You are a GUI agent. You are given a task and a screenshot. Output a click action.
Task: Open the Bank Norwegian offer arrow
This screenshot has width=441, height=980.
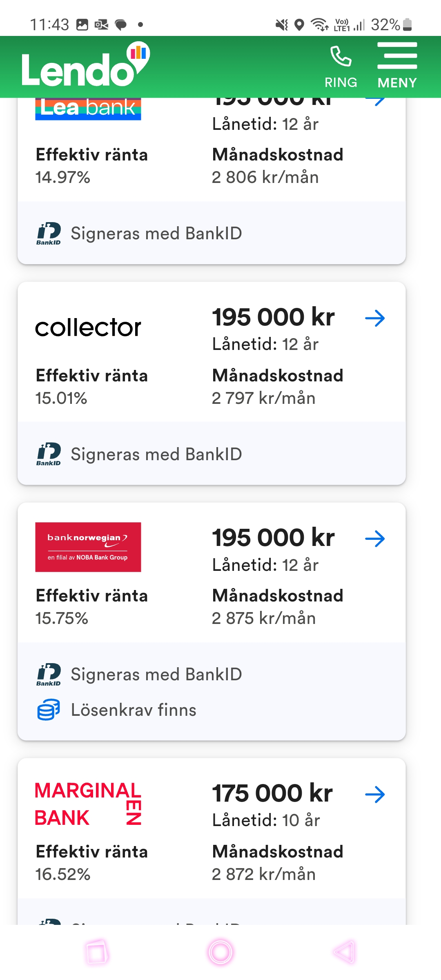375,539
